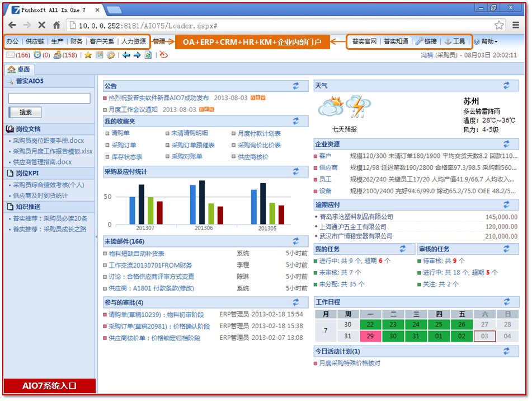This screenshot has height=401, width=532.
Task: Refresh the 逾期应付 panel
Action: (x=507, y=205)
